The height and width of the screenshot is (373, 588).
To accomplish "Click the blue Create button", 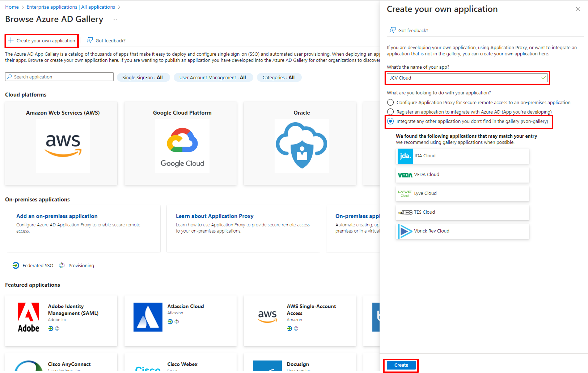I will pos(401,365).
